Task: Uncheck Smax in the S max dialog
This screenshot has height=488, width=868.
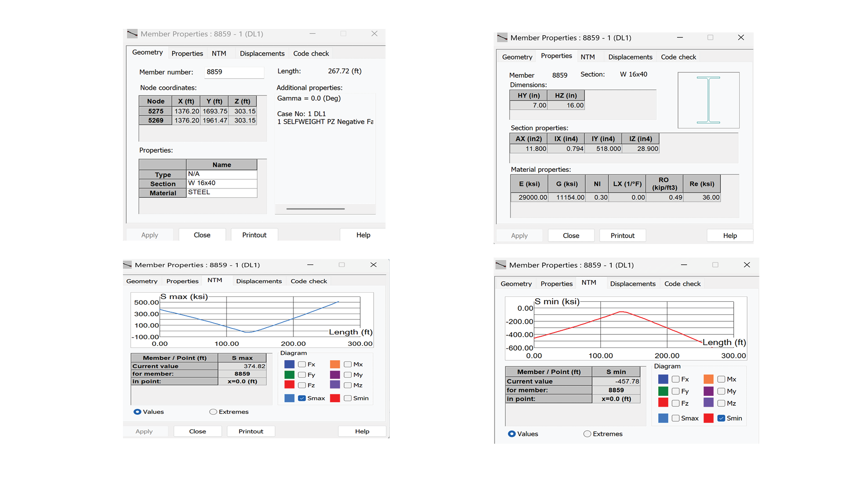Action: pyautogui.click(x=302, y=398)
